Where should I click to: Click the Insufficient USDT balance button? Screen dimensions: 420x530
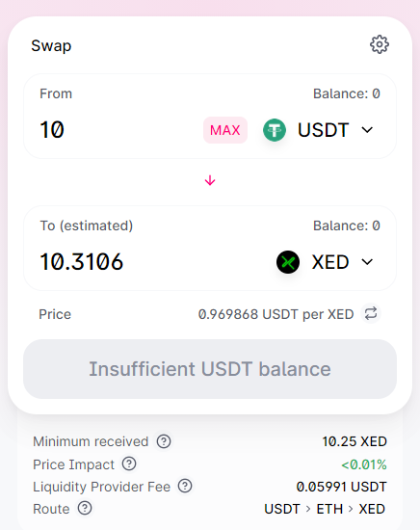(x=210, y=369)
